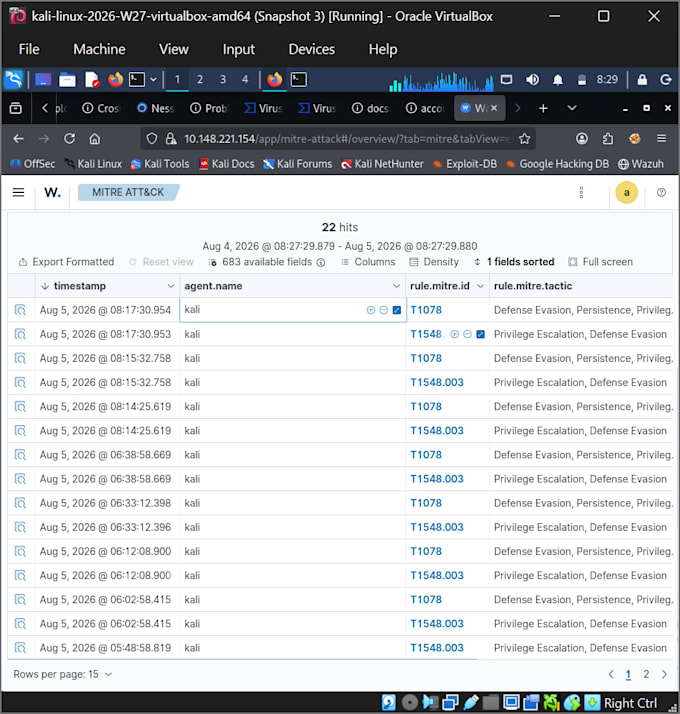This screenshot has height=714, width=680.
Task: Open T1548.003 link at 08:15:32.758
Action: coord(437,382)
